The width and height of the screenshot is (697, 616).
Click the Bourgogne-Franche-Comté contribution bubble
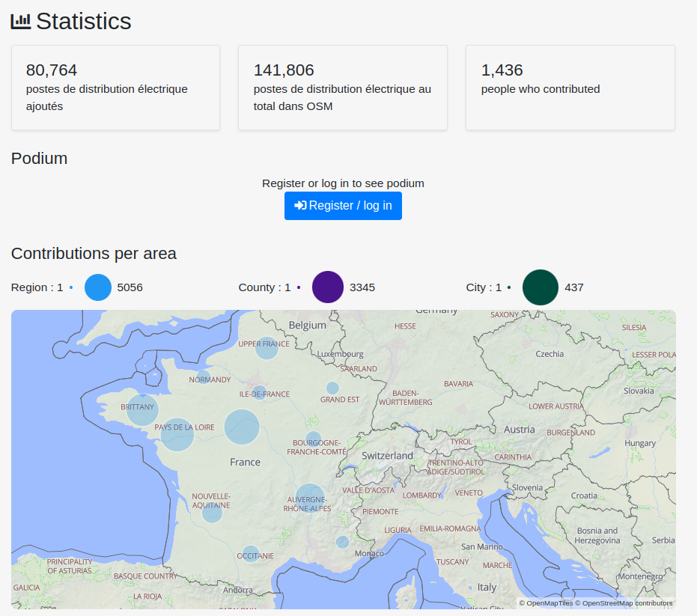click(x=314, y=439)
